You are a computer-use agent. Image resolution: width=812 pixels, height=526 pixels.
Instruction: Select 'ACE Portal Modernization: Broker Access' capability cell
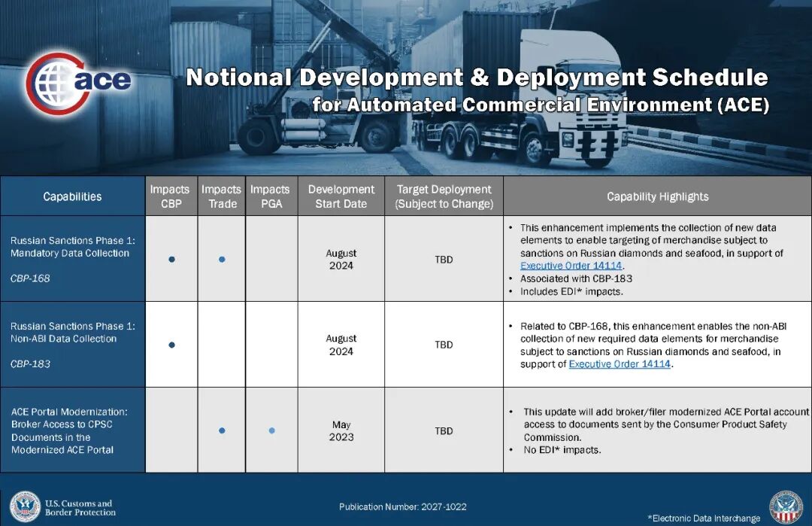(72, 430)
